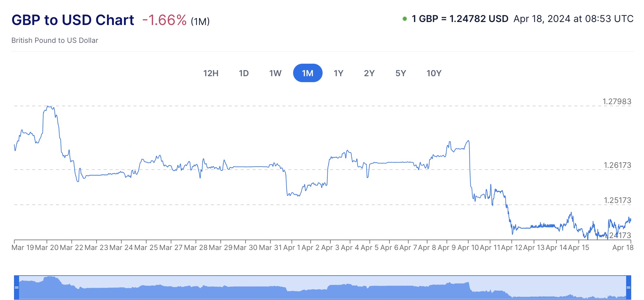Switch chart to 1Y range

tap(338, 73)
